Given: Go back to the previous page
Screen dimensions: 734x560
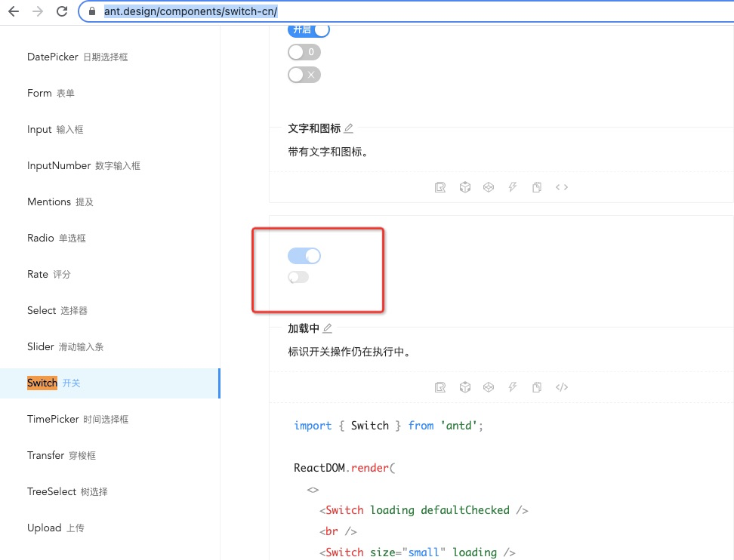Looking at the screenshot, I should tap(14, 11).
